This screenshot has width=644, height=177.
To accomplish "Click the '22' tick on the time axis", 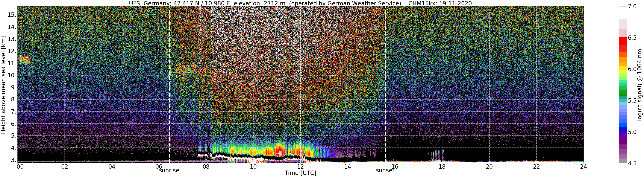I will click(536, 166).
